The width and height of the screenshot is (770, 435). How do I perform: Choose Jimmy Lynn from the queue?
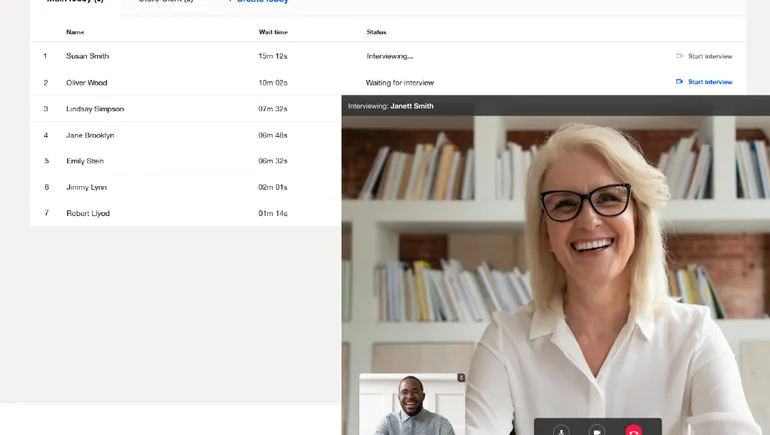click(86, 187)
